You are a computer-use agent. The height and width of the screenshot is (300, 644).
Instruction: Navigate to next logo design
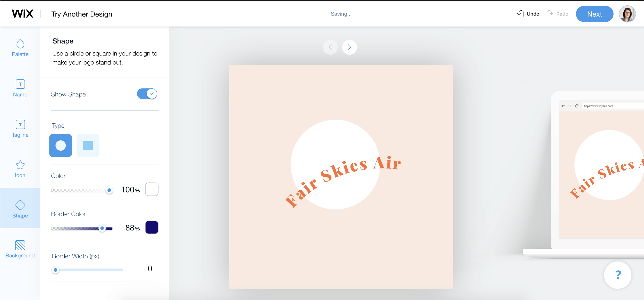pos(350,46)
